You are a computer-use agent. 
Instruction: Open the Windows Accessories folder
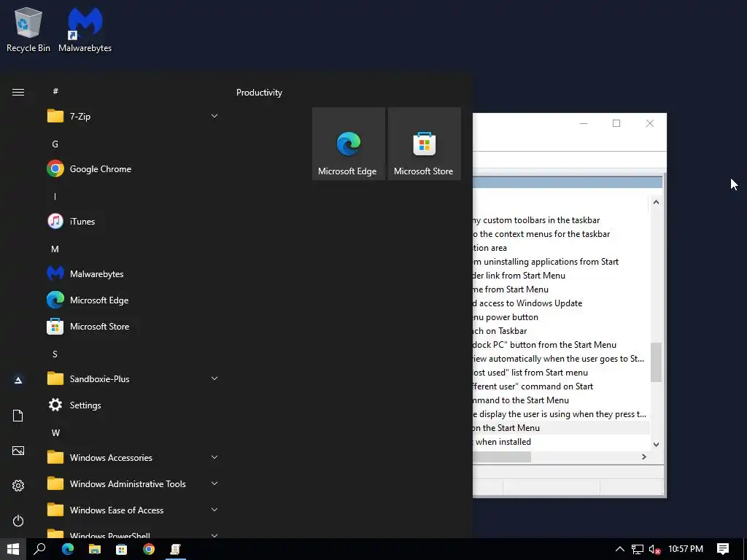(132, 458)
